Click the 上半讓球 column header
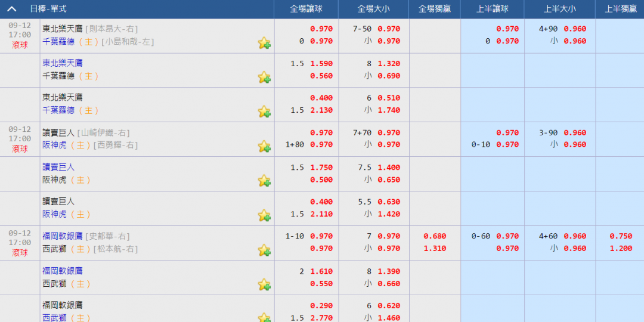The image size is (644, 322). 492,9
